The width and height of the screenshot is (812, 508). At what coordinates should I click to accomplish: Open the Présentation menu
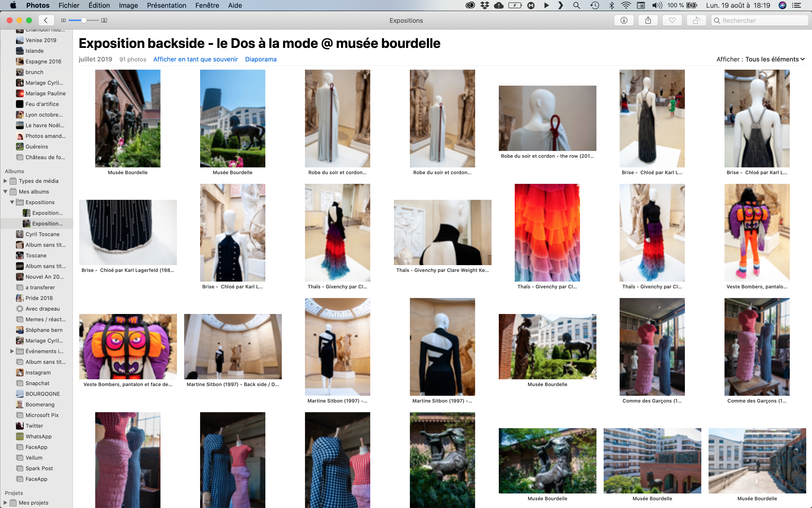[x=167, y=5]
